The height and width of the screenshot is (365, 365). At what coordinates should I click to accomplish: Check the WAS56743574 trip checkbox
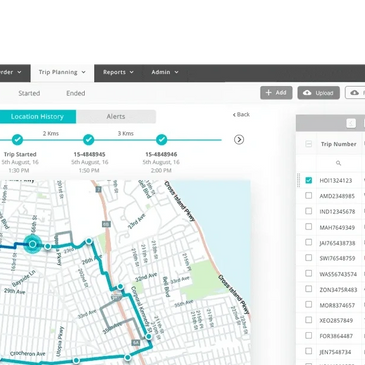(x=309, y=274)
